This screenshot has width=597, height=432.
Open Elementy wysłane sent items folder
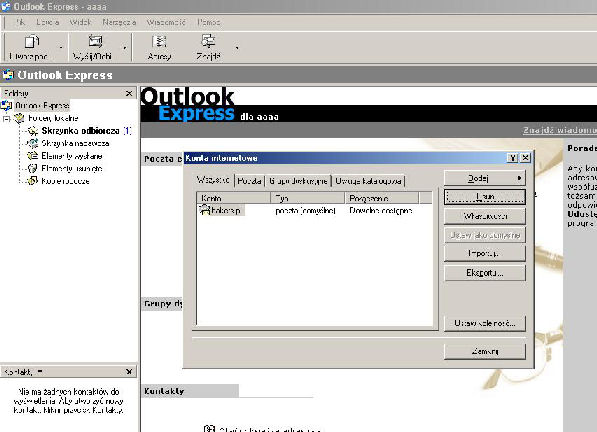click(x=72, y=156)
